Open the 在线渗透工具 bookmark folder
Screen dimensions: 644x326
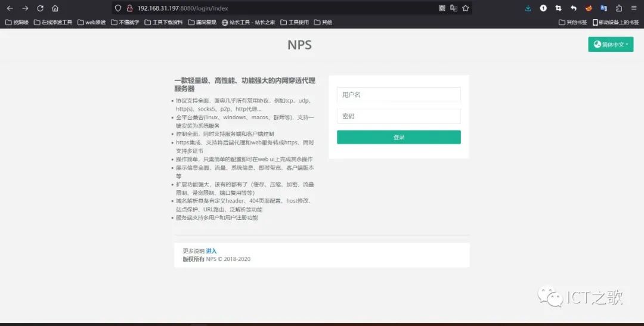(x=53, y=23)
